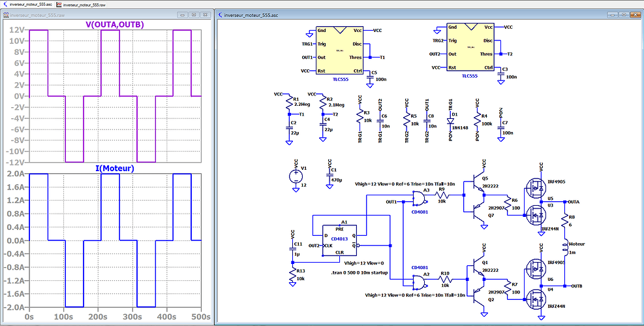Select the C7 100n capacitor
The width and height of the screenshot is (644, 326).
[x=500, y=128]
